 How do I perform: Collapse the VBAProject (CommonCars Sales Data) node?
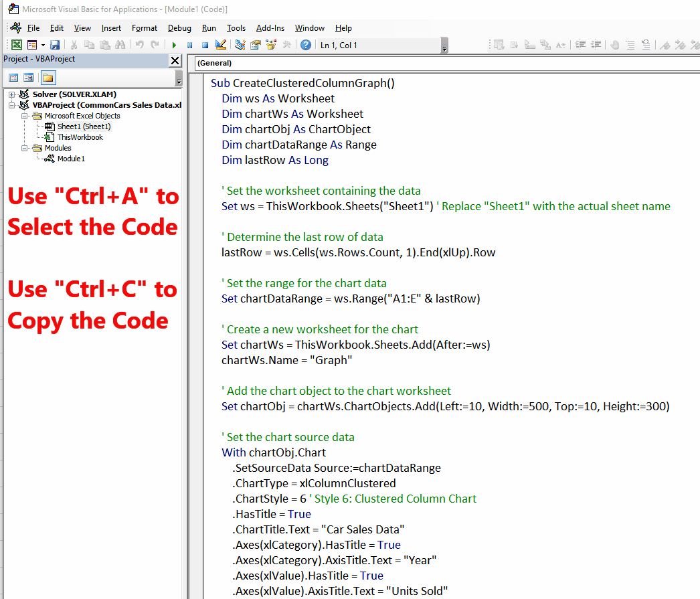tap(12, 105)
